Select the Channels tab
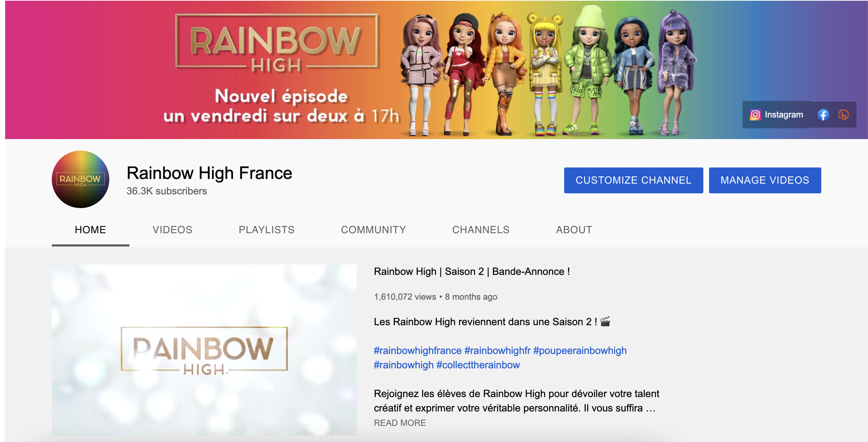 click(x=481, y=230)
